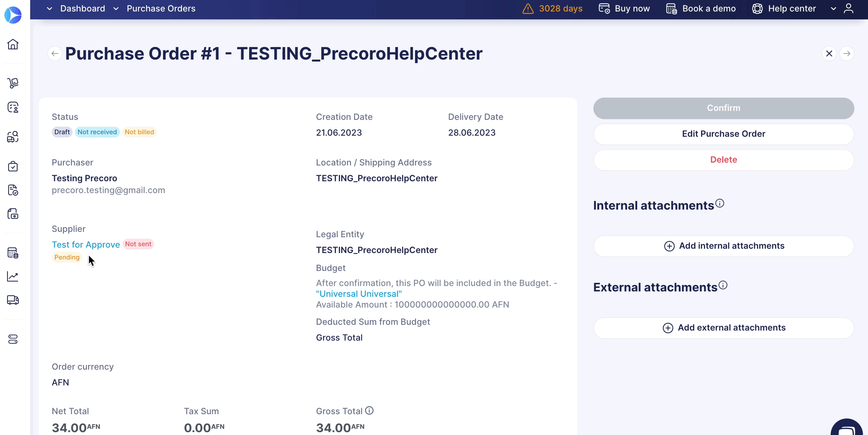Open the delivery truck sidebar icon
Screen dimensions: 868x435
[x=13, y=300]
